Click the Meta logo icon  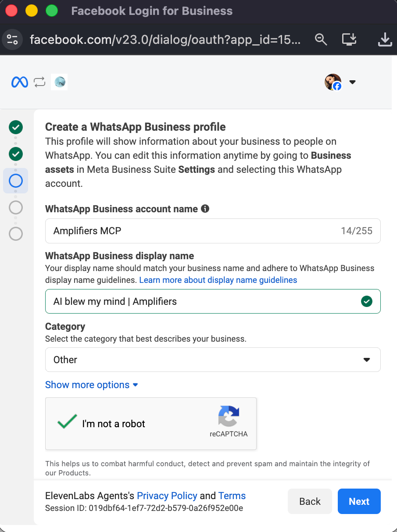(20, 82)
